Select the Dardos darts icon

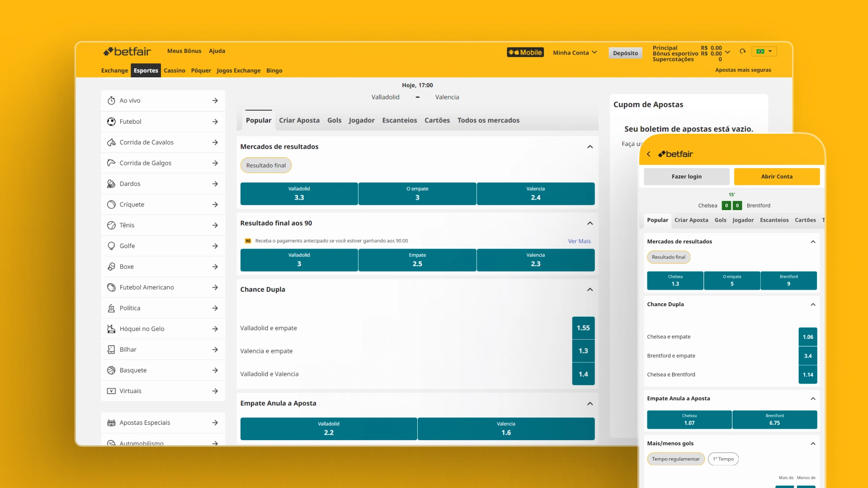(111, 184)
